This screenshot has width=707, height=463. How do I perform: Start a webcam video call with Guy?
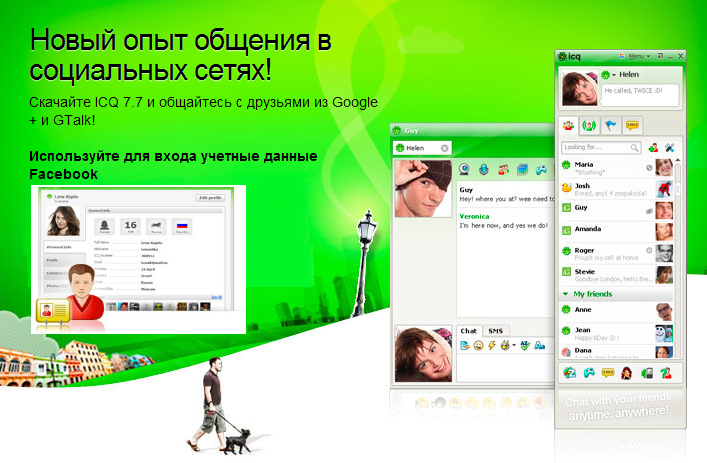tap(464, 170)
